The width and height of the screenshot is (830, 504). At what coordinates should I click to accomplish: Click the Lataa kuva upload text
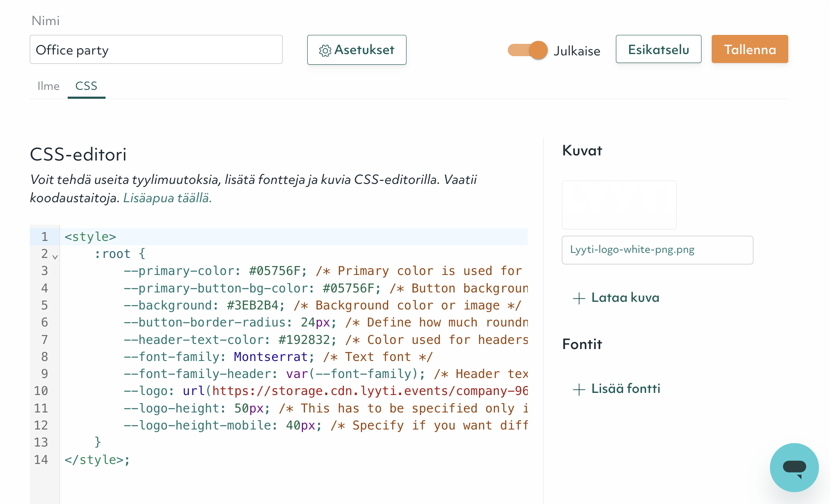point(625,298)
